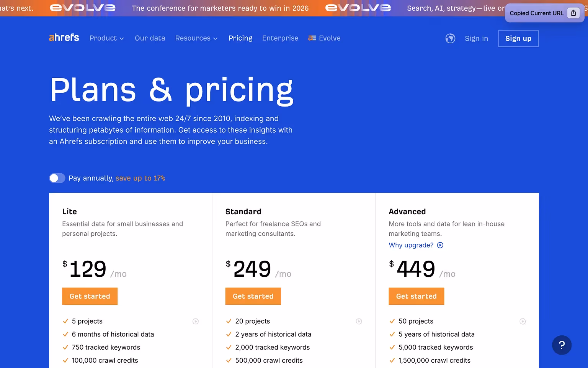This screenshot has height=368, width=588.
Task: Open the help question mark bubble
Action: [562, 345]
